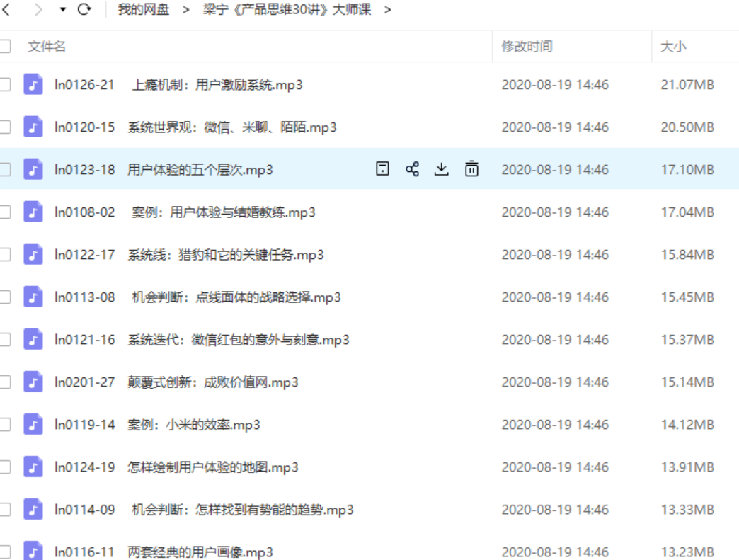
Task: Click music icon of ln0113-08 file
Action: coord(33,297)
